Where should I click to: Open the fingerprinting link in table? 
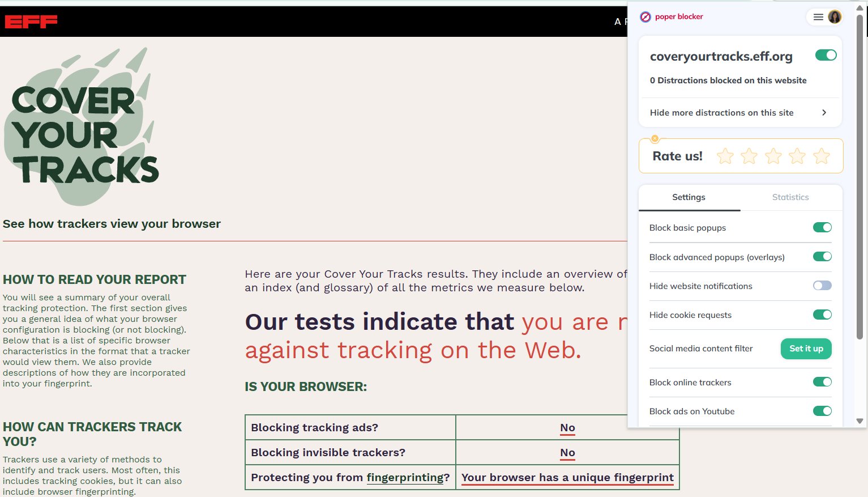(405, 478)
